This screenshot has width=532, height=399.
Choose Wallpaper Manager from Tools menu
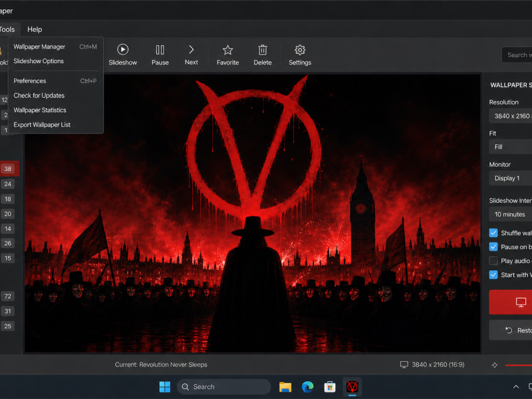point(55,47)
